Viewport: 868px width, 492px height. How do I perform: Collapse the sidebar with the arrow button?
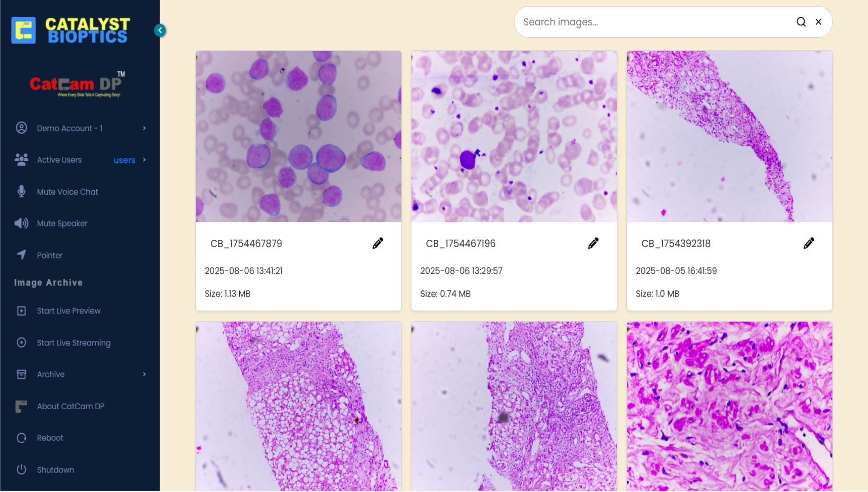[160, 30]
